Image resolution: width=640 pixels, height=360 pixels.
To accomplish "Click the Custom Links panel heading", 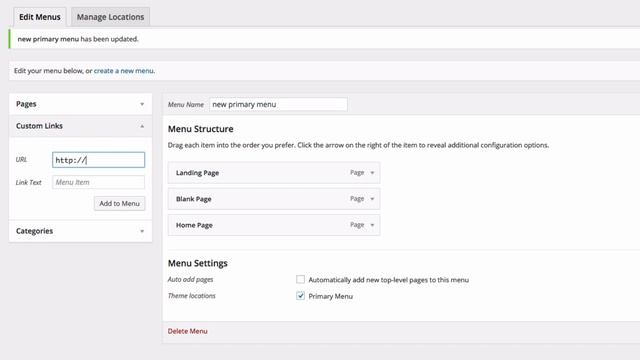I will point(39,126).
